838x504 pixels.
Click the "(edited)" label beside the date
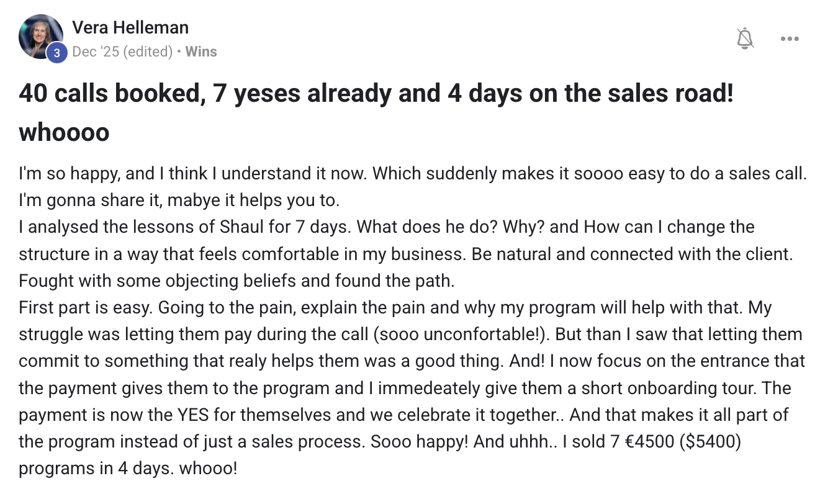(x=148, y=52)
